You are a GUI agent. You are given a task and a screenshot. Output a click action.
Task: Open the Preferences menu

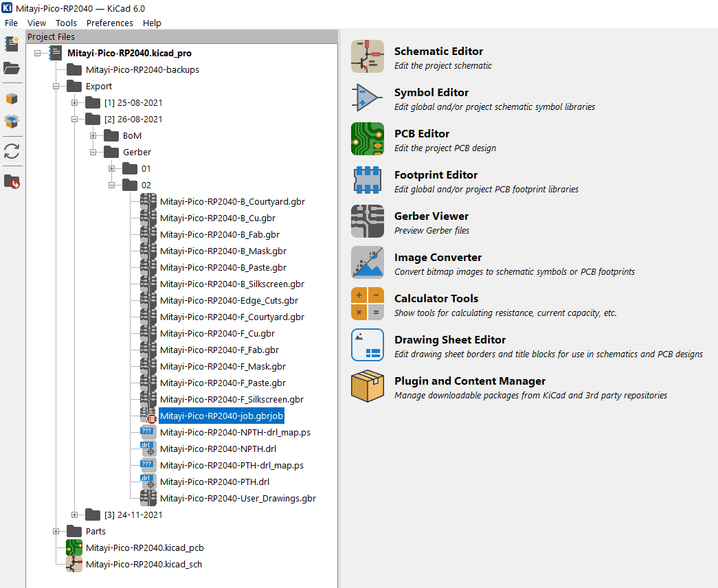(109, 23)
